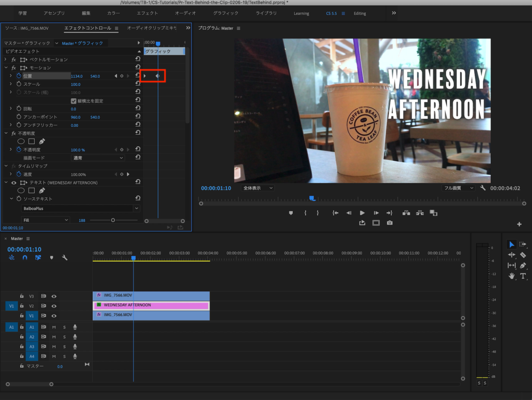Viewport: 532px width, 400px height.
Task: Toggle the 位置 stopwatch animation
Action: click(18, 76)
